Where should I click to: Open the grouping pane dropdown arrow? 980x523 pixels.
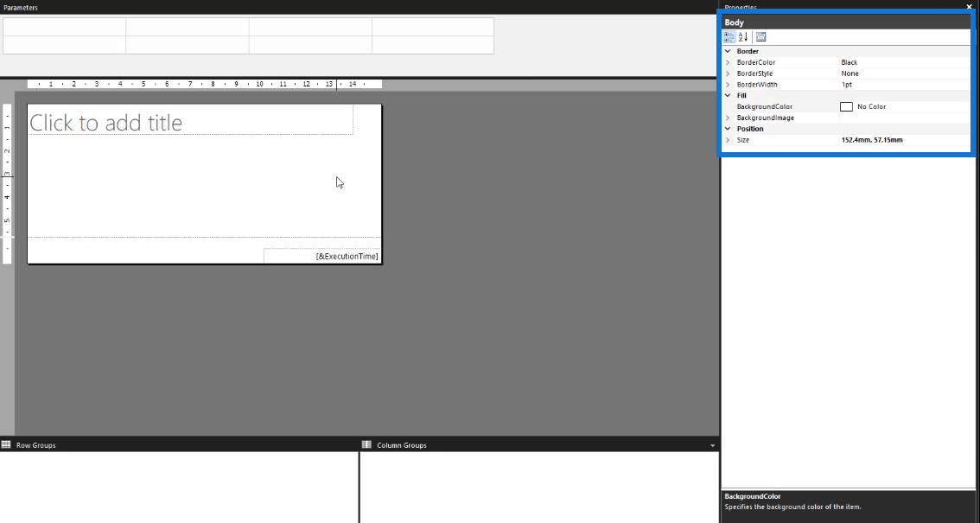pyautogui.click(x=712, y=445)
